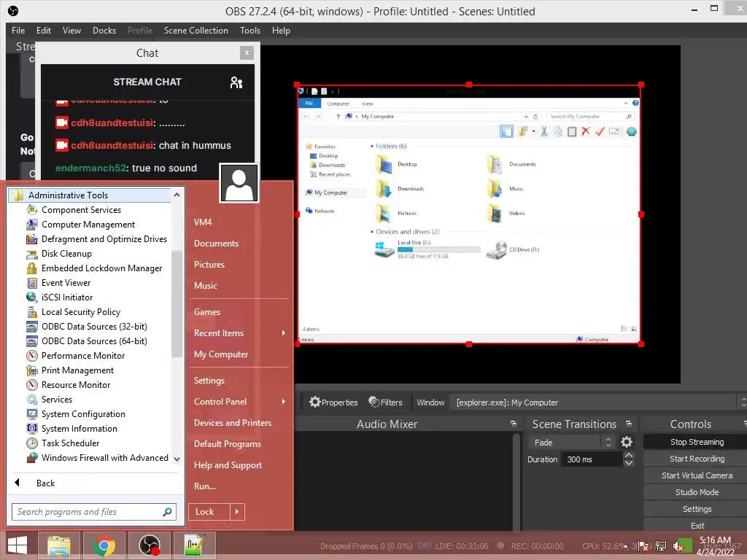
Task: Decrease the transition duration value
Action: coord(629,463)
